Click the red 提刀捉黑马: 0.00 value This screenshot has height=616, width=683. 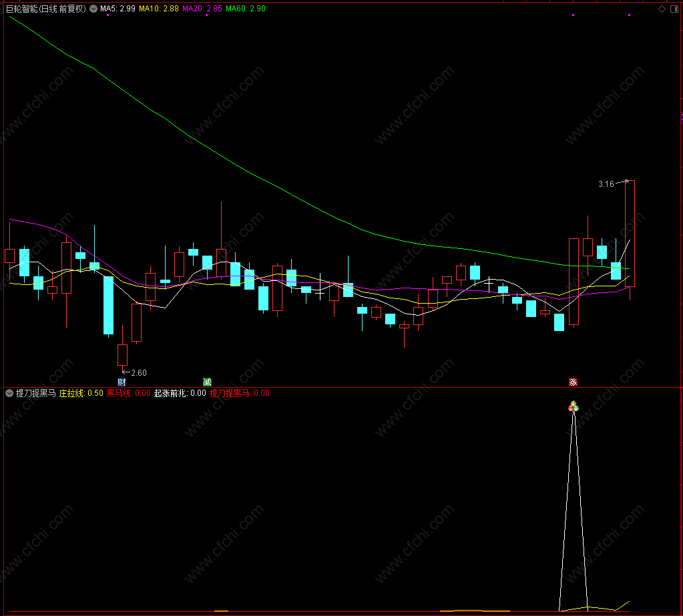[x=240, y=393]
